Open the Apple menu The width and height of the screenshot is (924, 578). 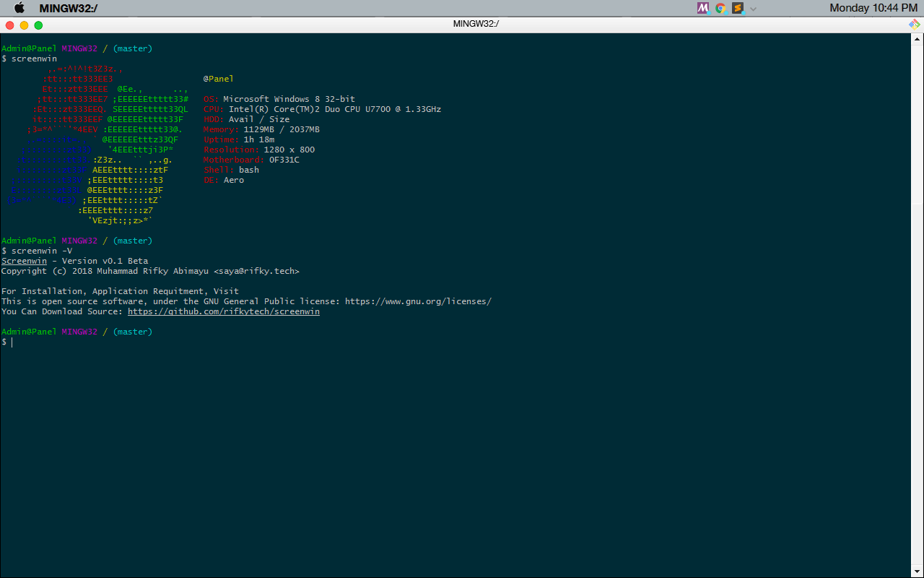(18, 8)
